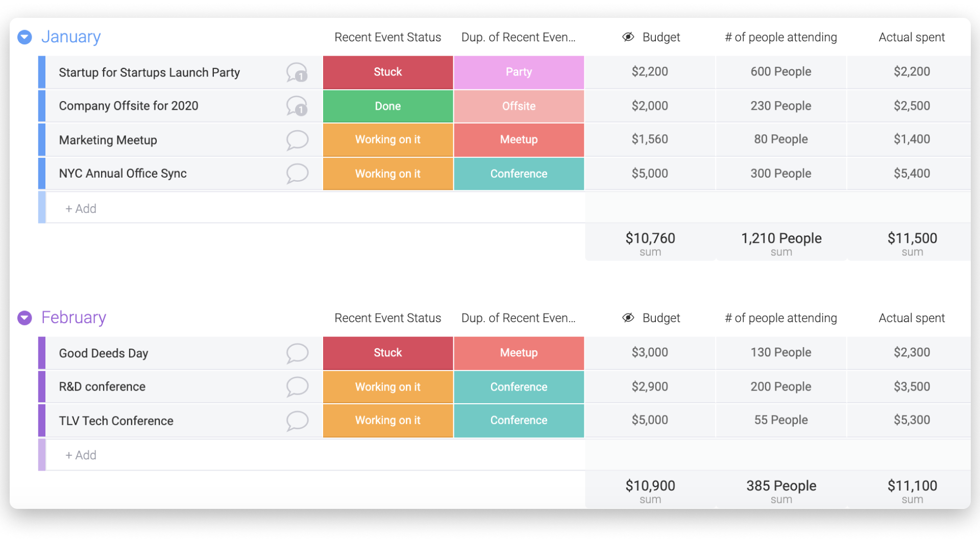Open the TLV Tech Conference conversation bubble
The width and height of the screenshot is (980, 539).
tap(297, 421)
